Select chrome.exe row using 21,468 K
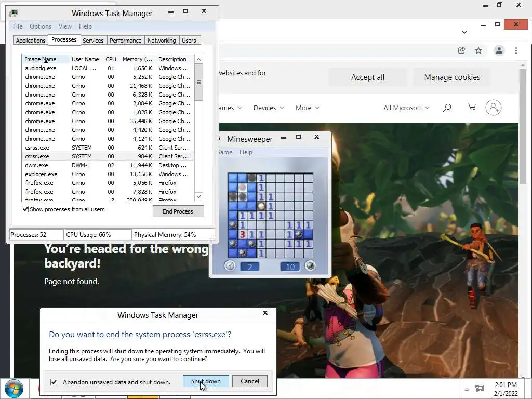The height and width of the screenshot is (399, 532). 108,86
